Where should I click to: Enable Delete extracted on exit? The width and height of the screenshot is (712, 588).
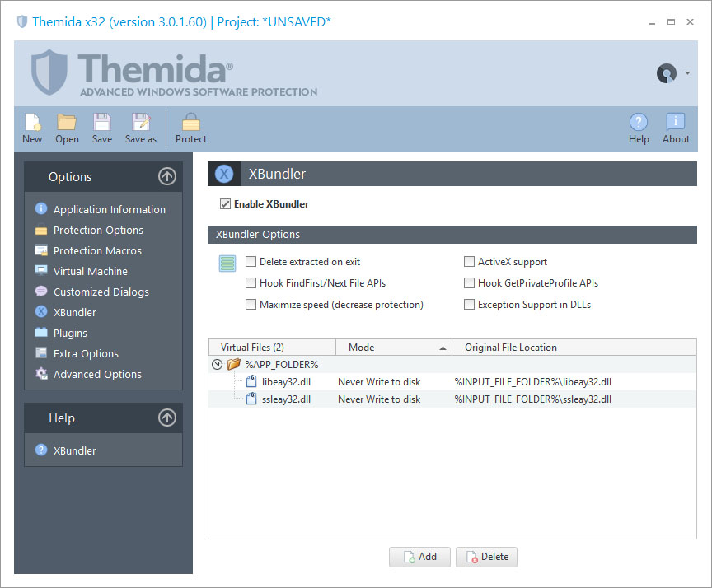coord(251,262)
